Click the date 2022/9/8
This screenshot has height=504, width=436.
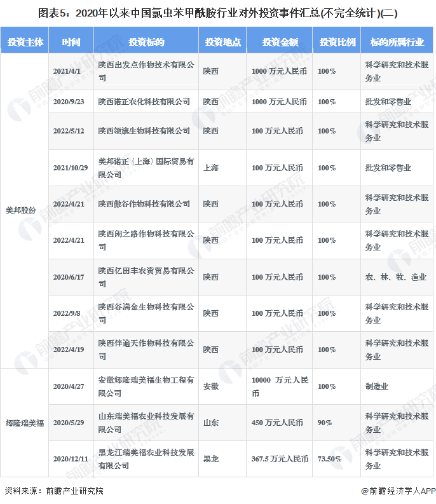[67, 313]
